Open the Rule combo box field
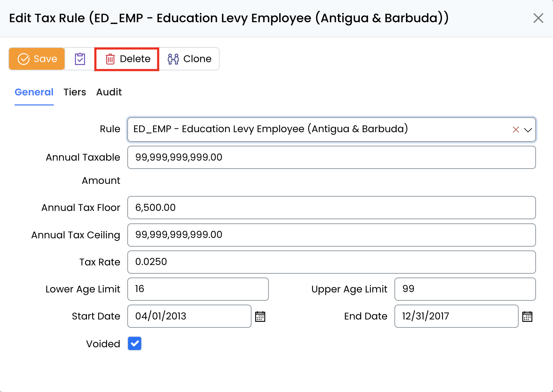The width and height of the screenshot is (553, 392). click(x=312, y=129)
